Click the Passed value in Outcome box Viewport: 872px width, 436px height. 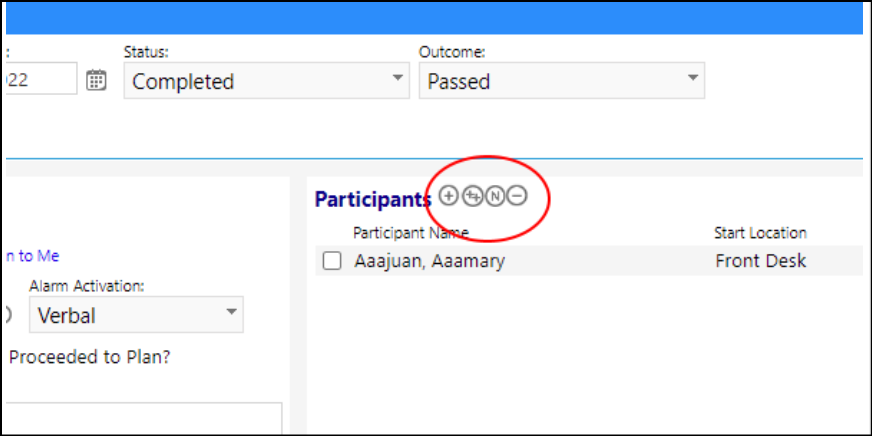click(459, 82)
